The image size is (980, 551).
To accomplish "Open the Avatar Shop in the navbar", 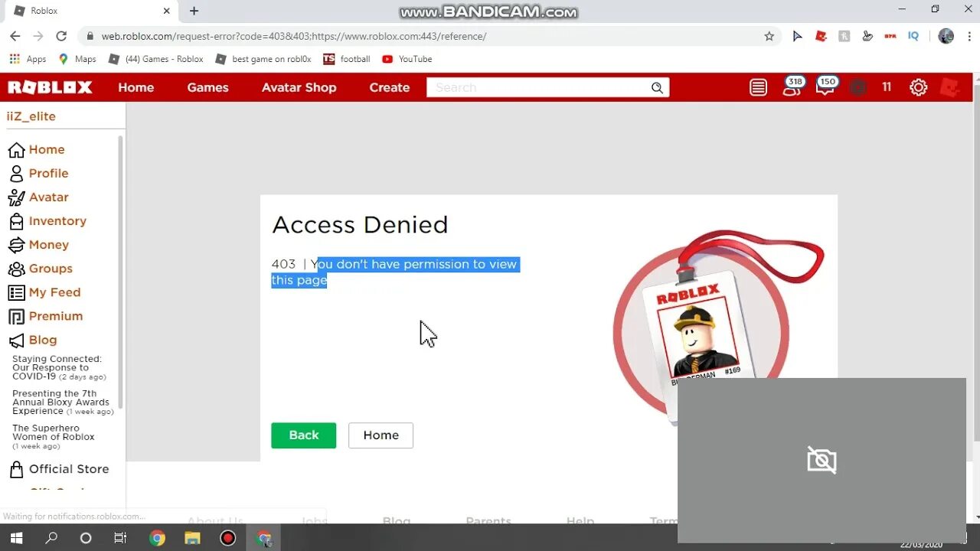I will pyautogui.click(x=299, y=87).
